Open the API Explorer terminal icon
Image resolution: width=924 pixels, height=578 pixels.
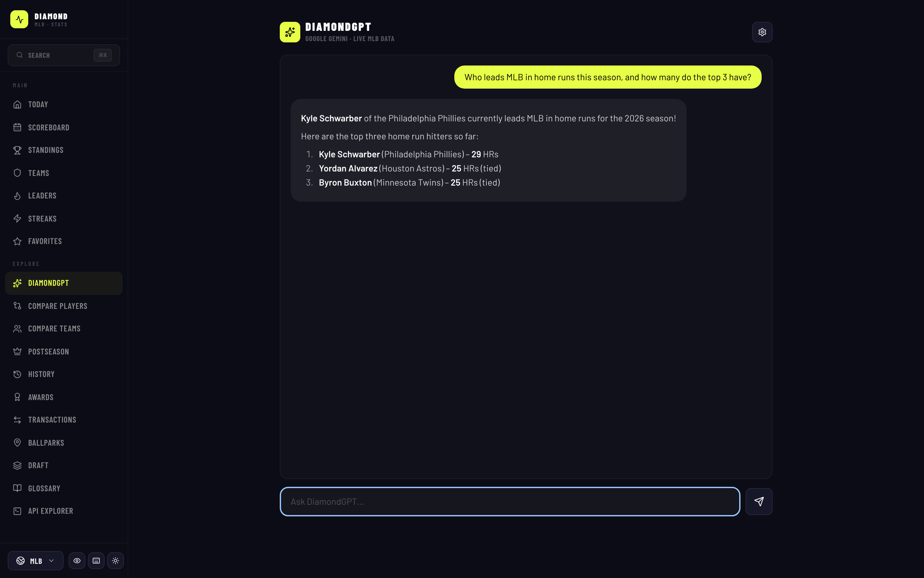click(x=17, y=511)
